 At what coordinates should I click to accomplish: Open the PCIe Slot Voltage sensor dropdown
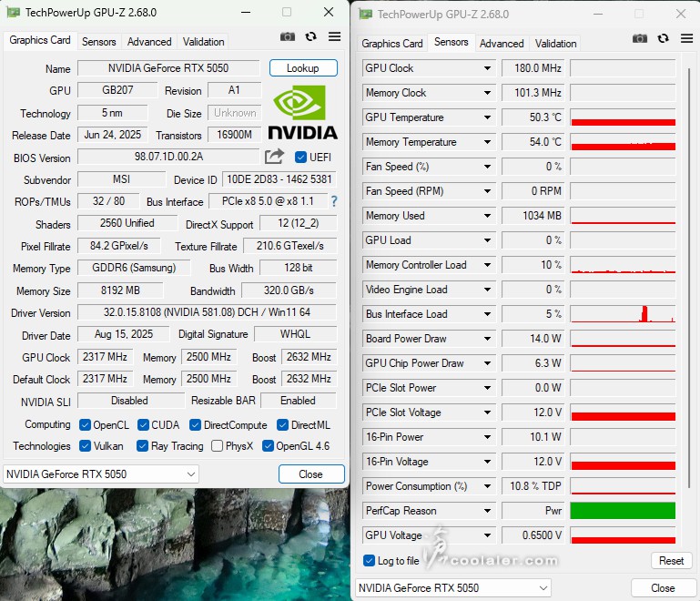(x=487, y=413)
